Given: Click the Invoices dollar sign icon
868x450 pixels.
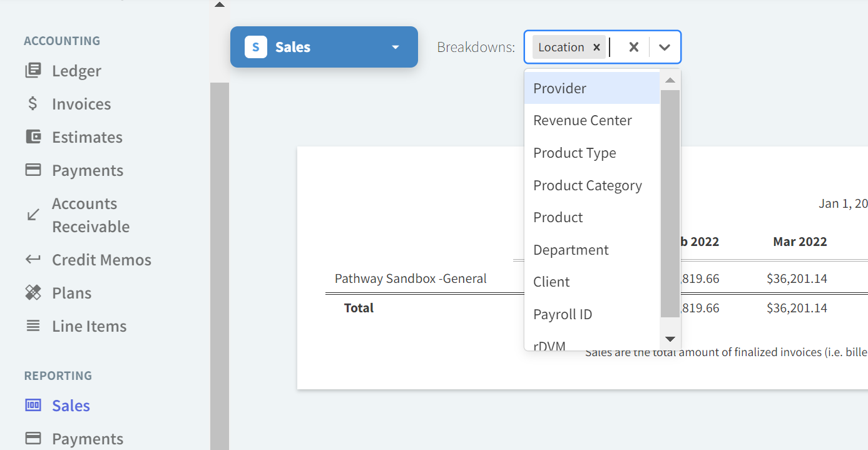Looking at the screenshot, I should (33, 104).
